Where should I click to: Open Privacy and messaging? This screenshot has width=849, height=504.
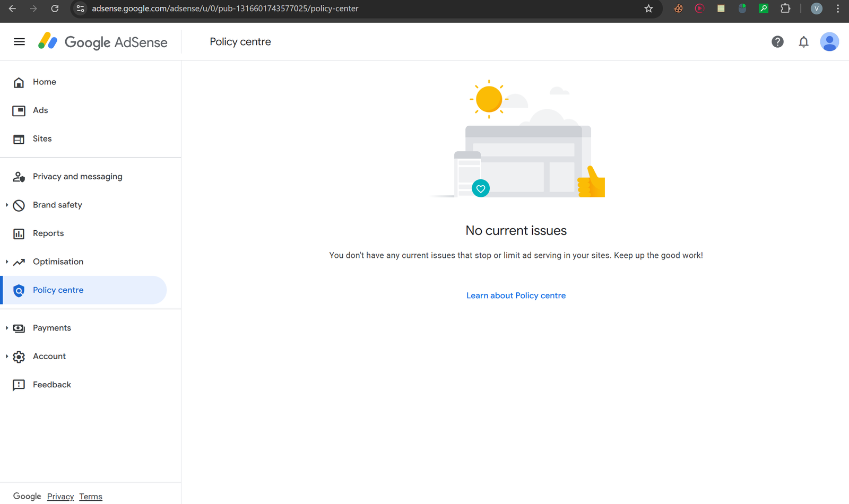pyautogui.click(x=77, y=177)
